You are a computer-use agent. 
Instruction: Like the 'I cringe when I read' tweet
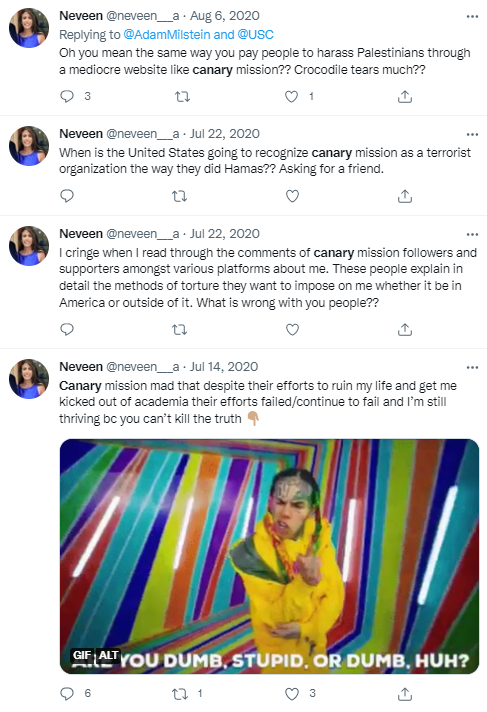292,329
